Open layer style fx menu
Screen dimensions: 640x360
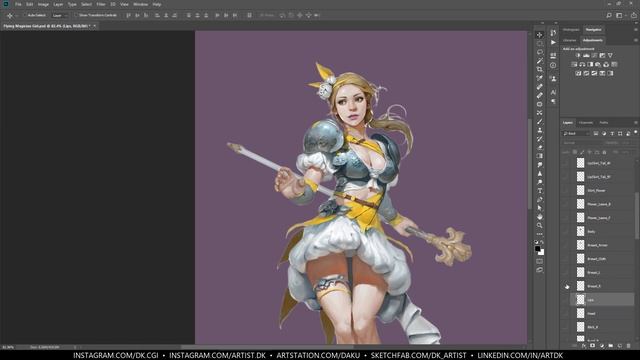click(x=584, y=346)
